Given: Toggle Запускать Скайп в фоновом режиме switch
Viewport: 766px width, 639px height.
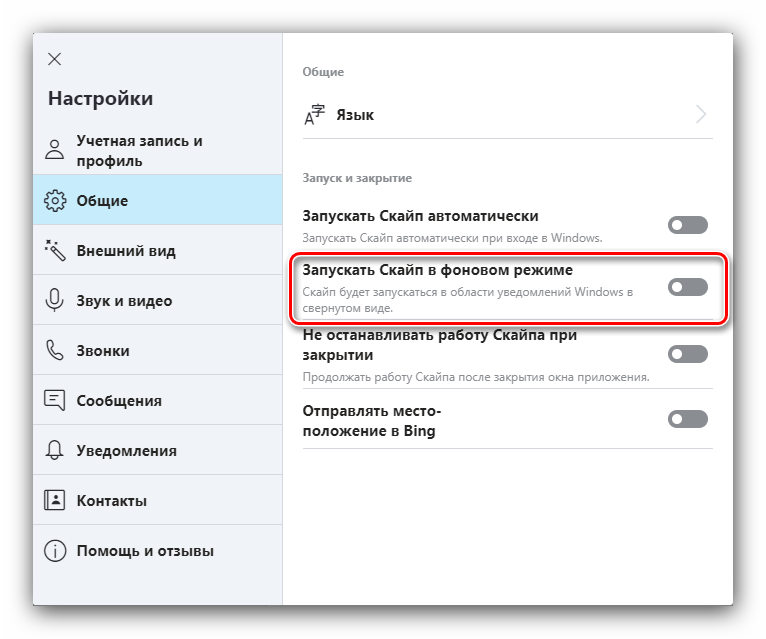Looking at the screenshot, I should (687, 287).
